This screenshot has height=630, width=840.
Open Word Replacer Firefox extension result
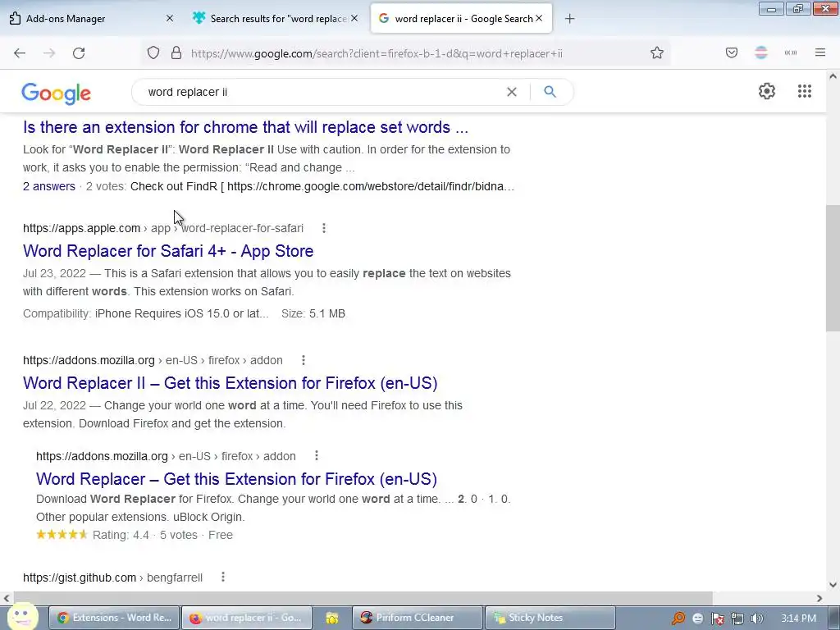point(236,479)
